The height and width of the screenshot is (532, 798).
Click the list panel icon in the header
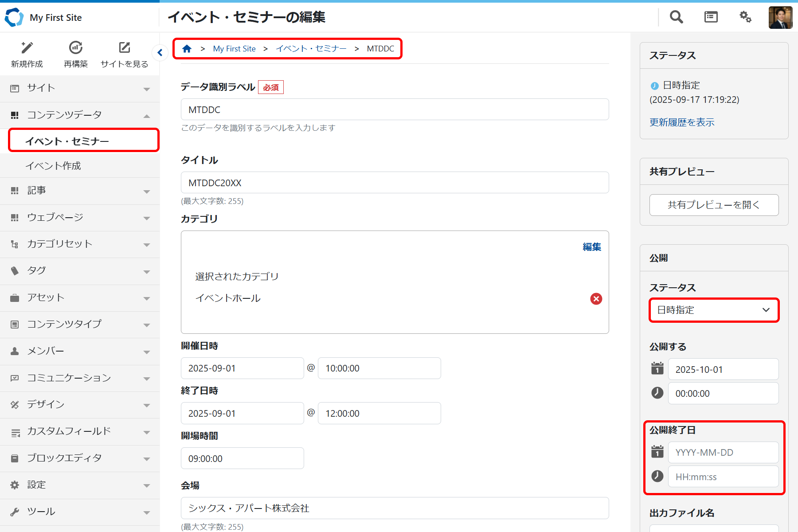point(710,17)
